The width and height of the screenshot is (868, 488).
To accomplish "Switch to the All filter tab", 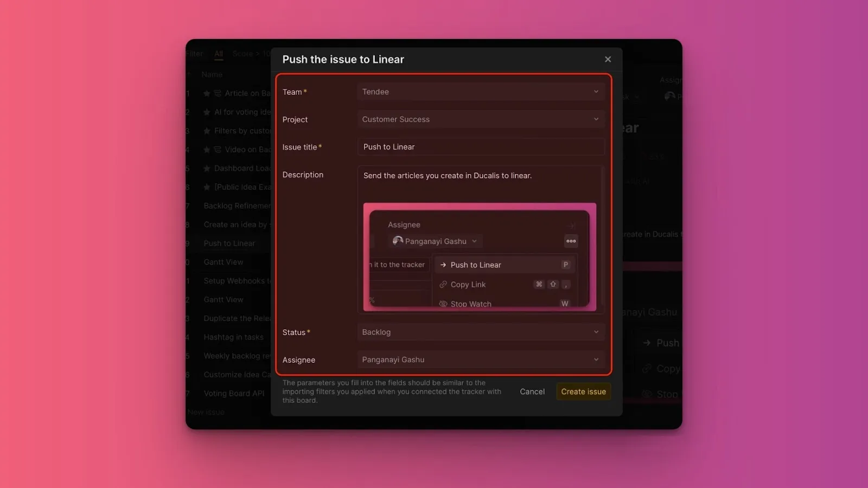I will tap(219, 54).
